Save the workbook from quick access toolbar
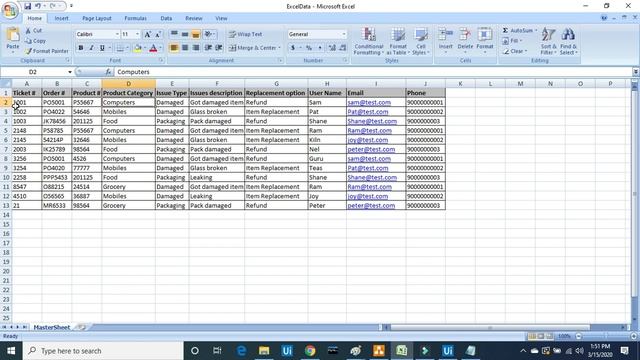Image resolution: width=640 pixels, height=360 pixels. click(x=27, y=6)
